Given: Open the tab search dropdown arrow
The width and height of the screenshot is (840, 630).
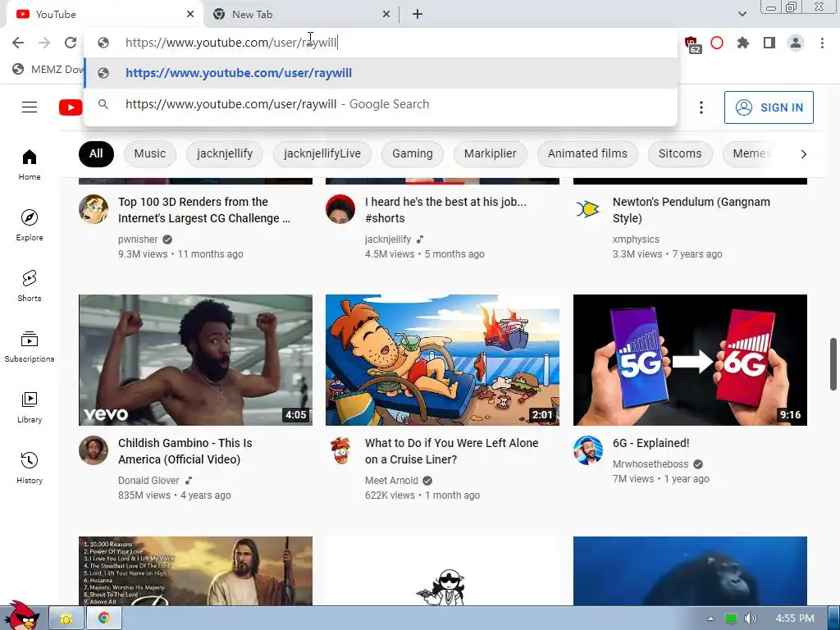Looking at the screenshot, I should point(742,15).
